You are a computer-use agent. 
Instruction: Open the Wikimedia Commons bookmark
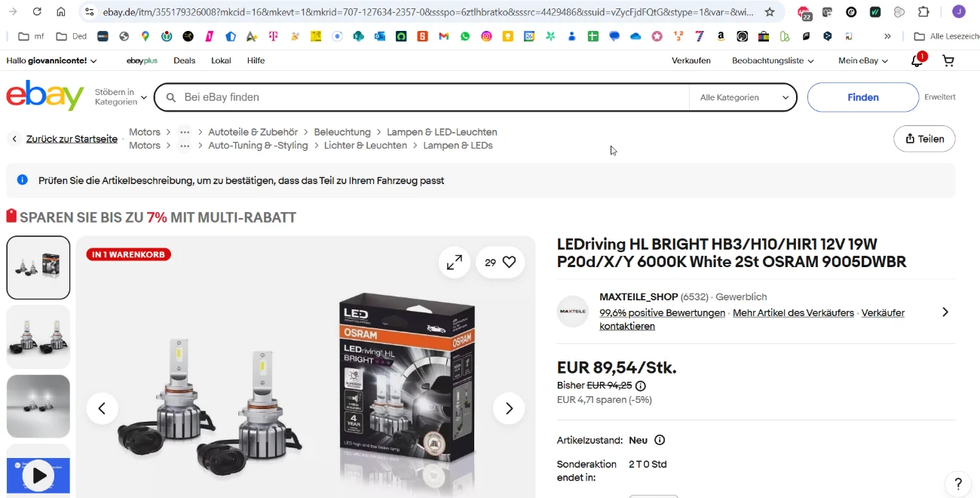pos(167,36)
